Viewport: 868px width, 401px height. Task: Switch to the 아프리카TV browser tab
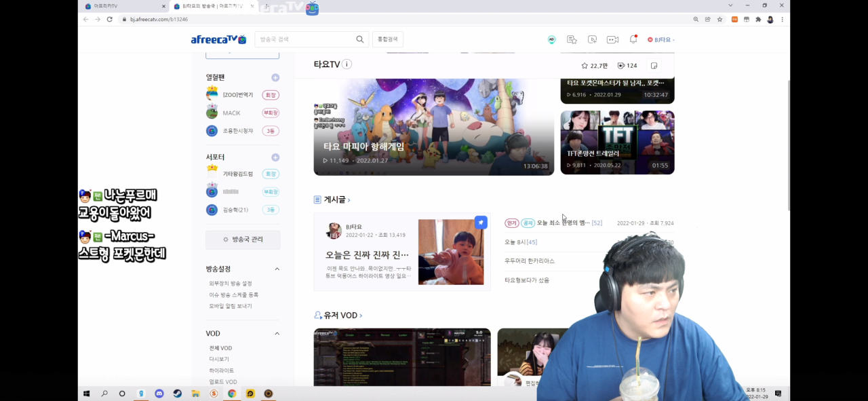point(125,6)
